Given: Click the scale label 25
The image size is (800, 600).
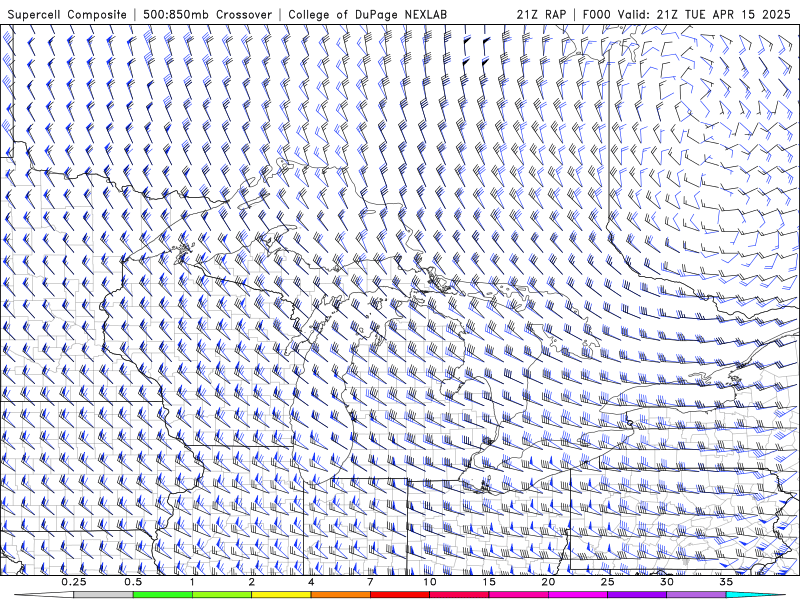Looking at the screenshot, I should [608, 582].
